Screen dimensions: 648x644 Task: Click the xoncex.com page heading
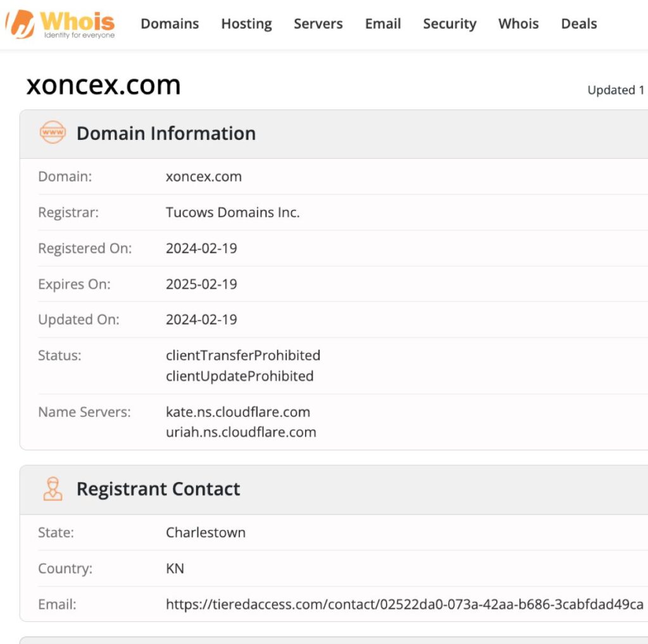click(104, 84)
